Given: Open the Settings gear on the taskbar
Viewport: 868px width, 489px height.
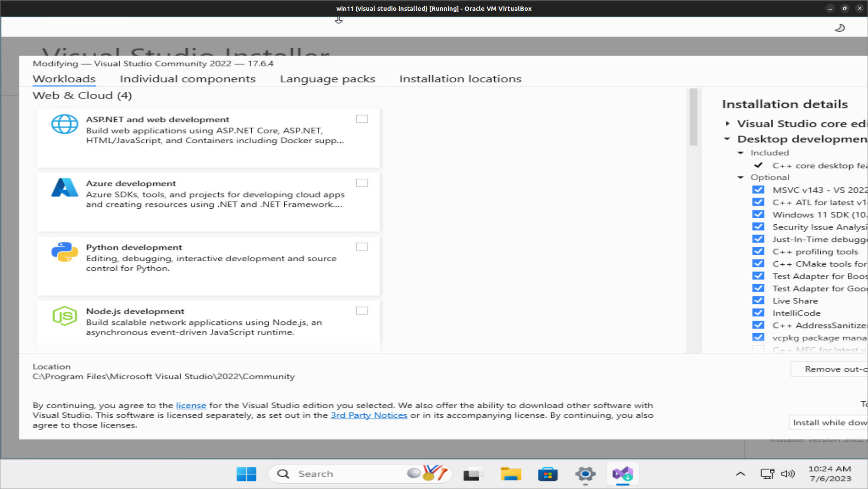Looking at the screenshot, I should click(x=585, y=474).
